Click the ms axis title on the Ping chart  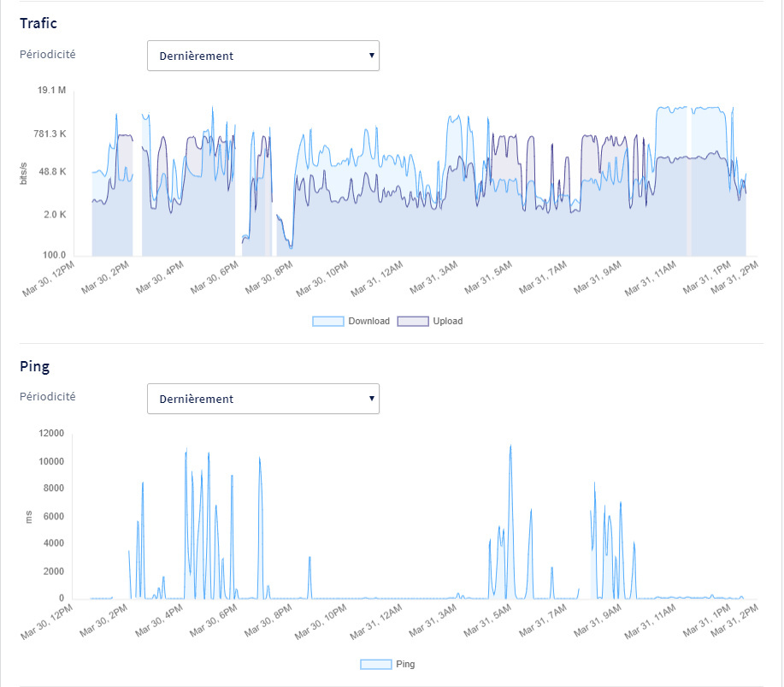point(29,517)
